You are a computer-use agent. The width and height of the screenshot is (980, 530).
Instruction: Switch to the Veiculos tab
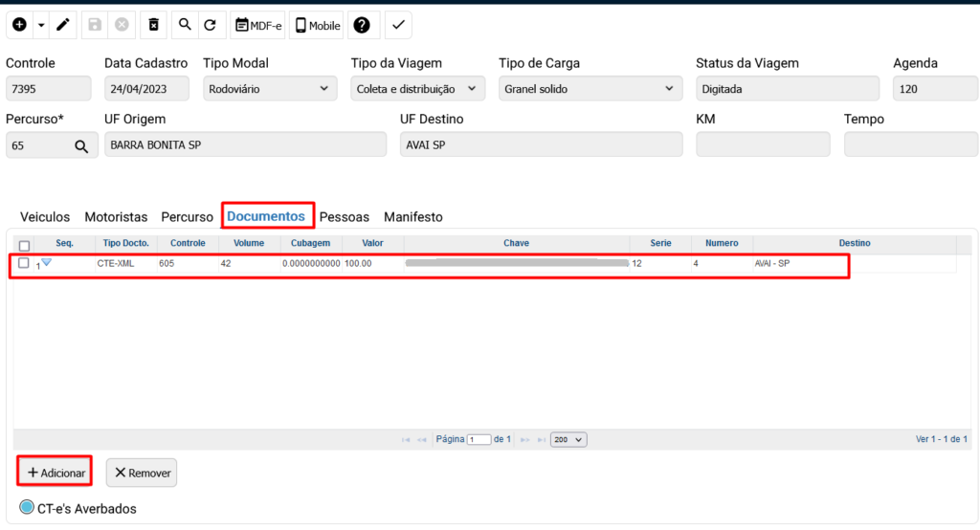coord(45,217)
